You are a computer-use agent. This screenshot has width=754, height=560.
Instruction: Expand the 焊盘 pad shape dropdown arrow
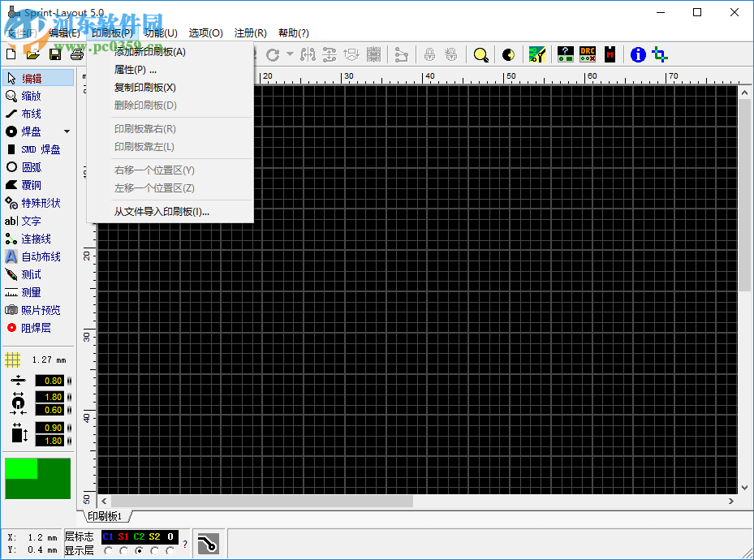[67, 131]
